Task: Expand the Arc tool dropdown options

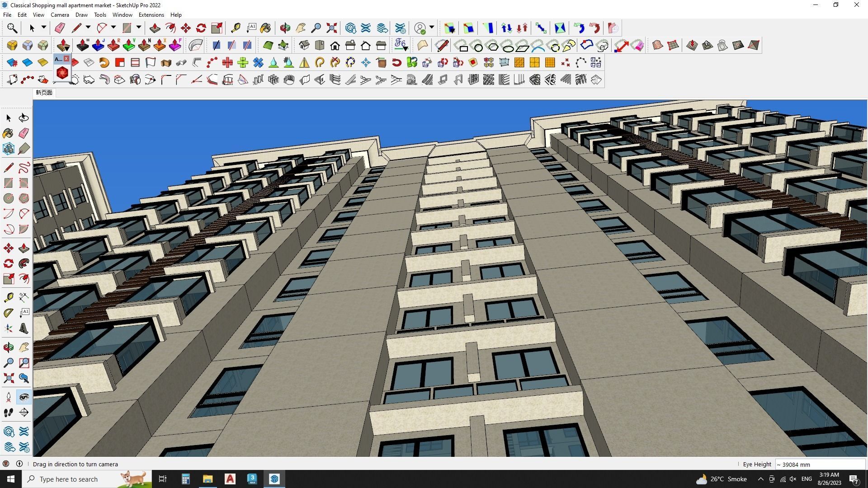Action: (x=113, y=28)
